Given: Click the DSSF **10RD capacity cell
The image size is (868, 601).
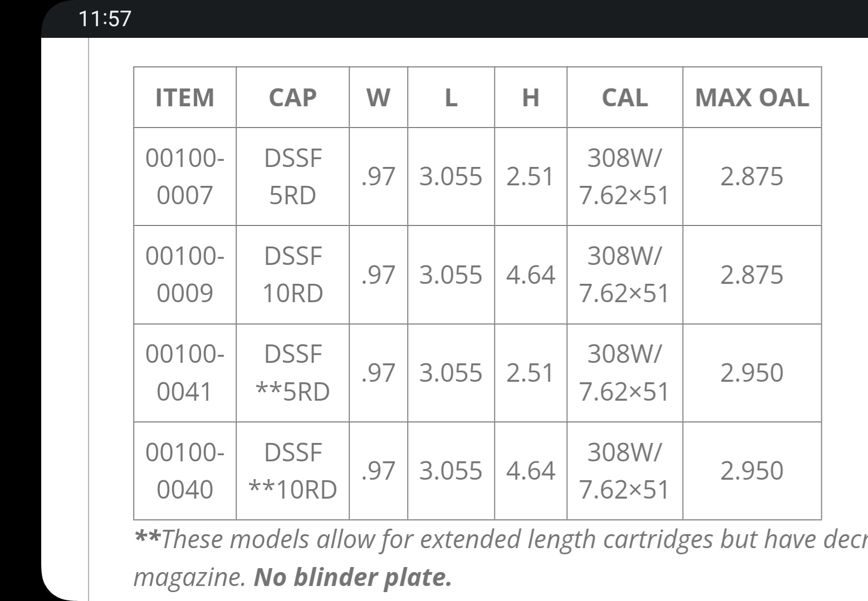Looking at the screenshot, I should coord(293,471).
